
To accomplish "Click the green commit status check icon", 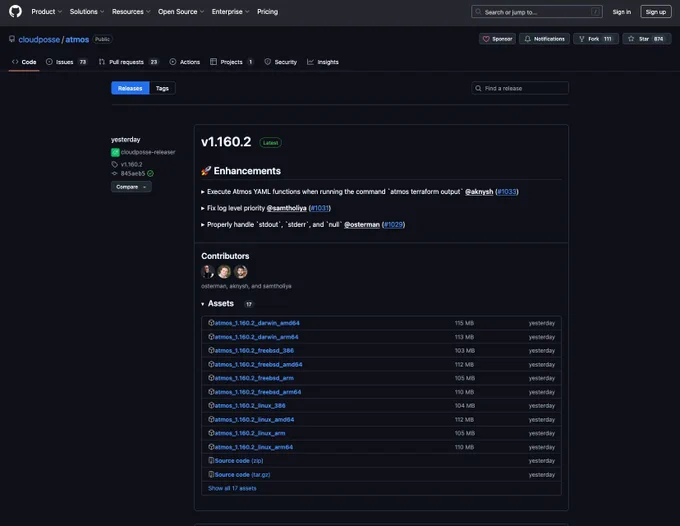I will click(150, 173).
